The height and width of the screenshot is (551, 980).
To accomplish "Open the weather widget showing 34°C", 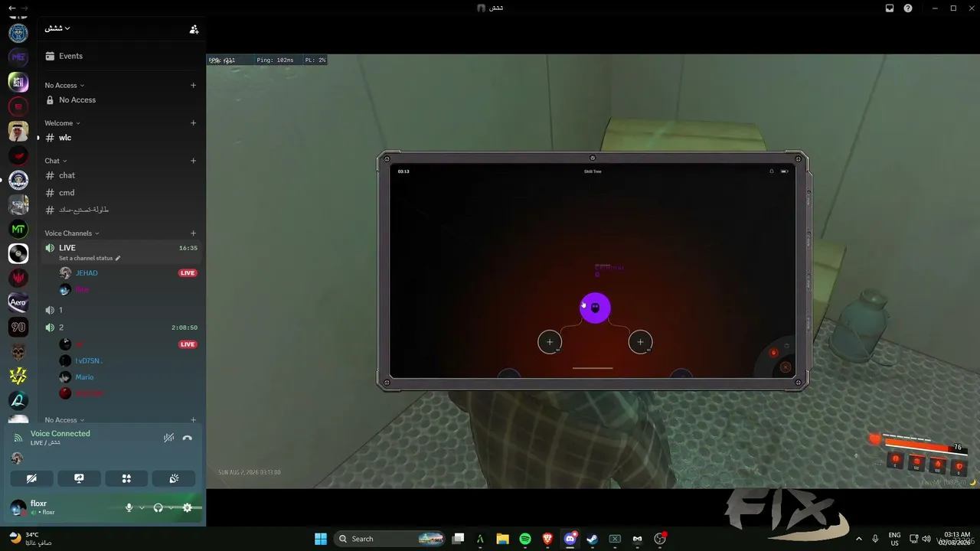I will [x=31, y=539].
